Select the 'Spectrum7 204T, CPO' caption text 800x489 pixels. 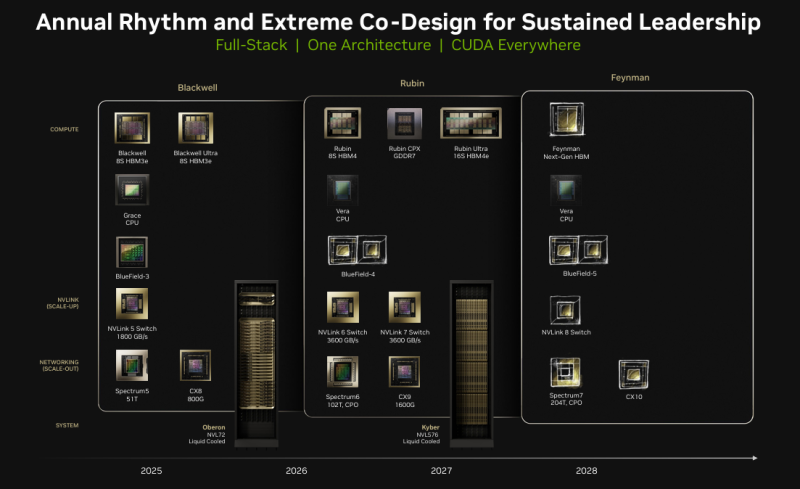pos(566,399)
